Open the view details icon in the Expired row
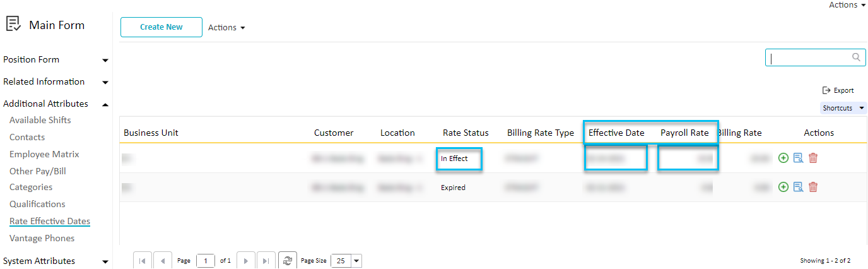868x269 pixels. click(x=798, y=187)
